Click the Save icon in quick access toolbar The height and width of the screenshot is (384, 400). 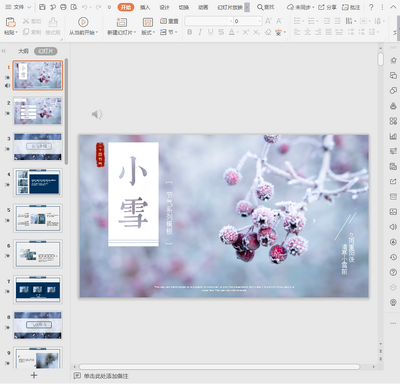pyautogui.click(x=42, y=7)
